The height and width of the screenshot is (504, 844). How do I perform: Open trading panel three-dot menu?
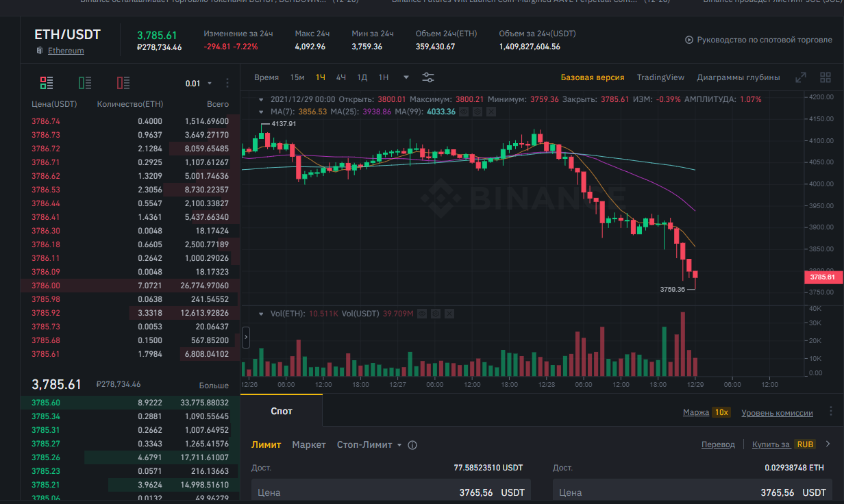pyautogui.click(x=831, y=412)
